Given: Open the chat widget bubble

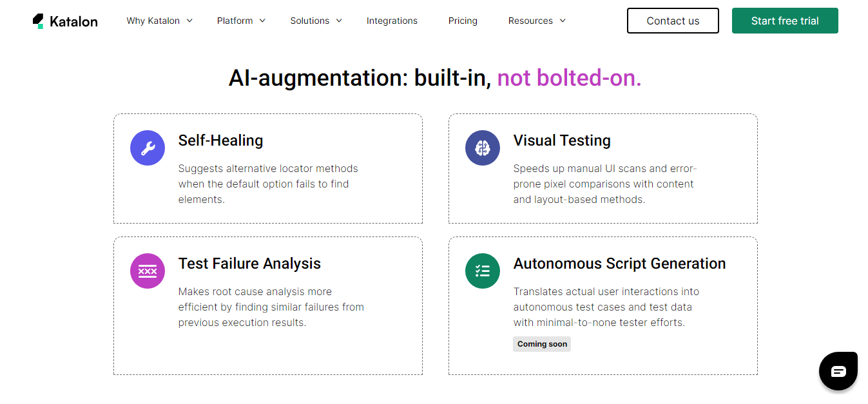Looking at the screenshot, I should point(838,371).
